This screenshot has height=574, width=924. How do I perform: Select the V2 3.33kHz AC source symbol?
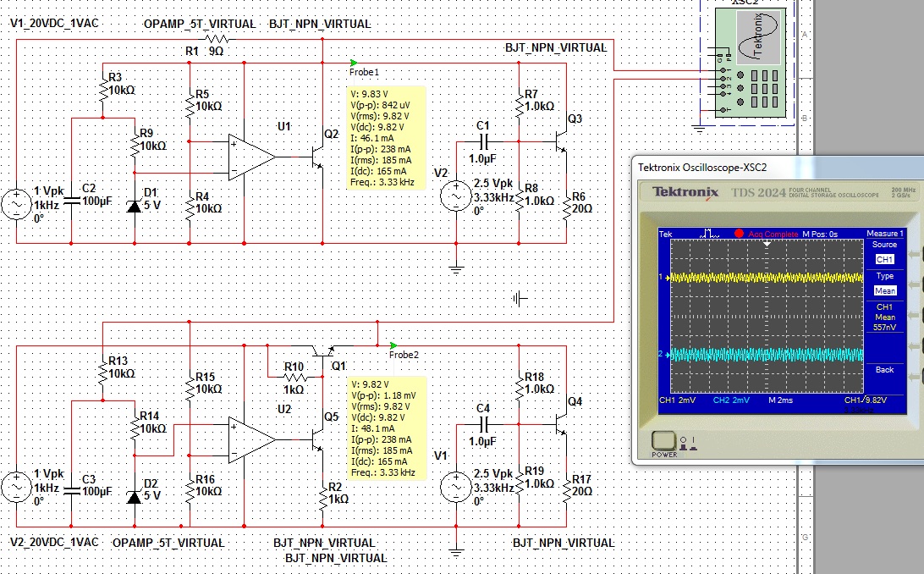455,196
